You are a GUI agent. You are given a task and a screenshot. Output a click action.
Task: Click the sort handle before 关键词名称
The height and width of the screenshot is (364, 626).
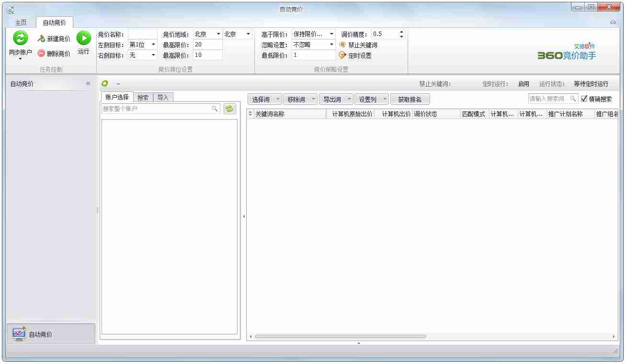click(x=250, y=114)
